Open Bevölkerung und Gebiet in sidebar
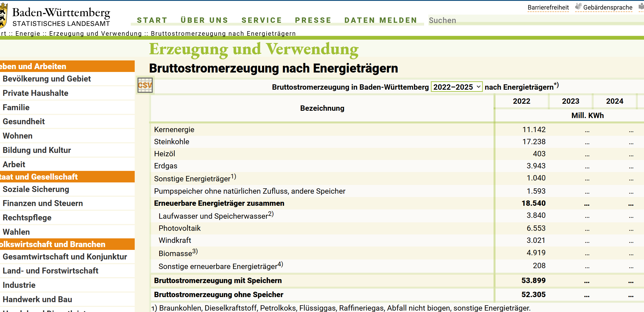The image size is (644, 312). tap(47, 79)
